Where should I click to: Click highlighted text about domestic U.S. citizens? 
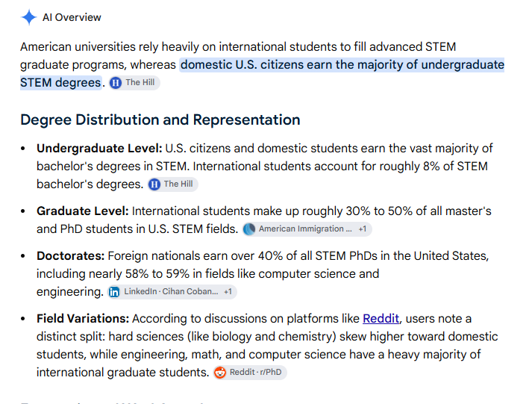coord(262,74)
